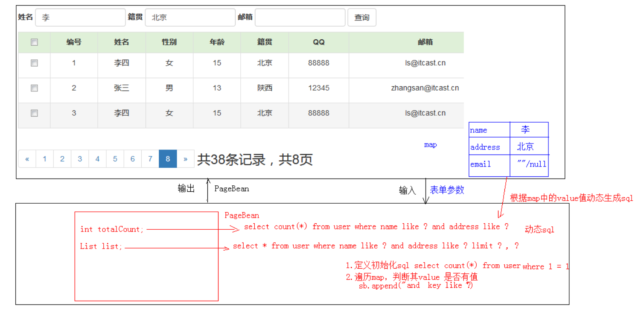Go to next page with » button

pyautogui.click(x=185, y=159)
